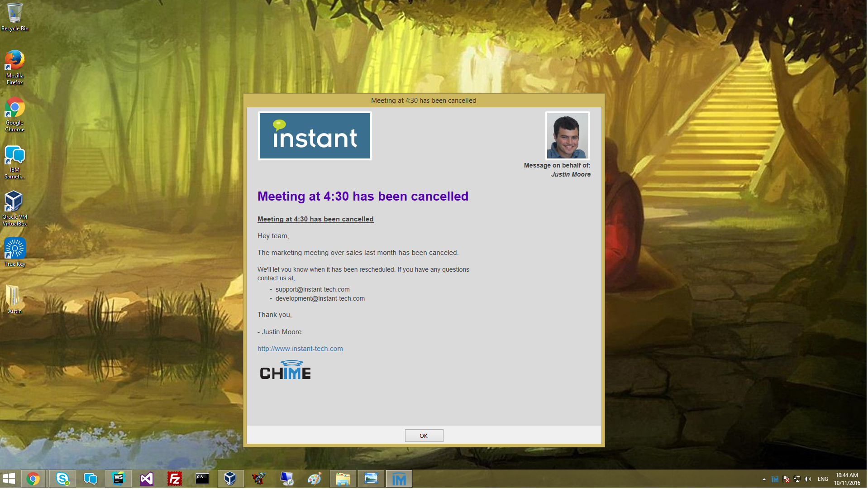Viewport: 868px width, 489px height.
Task: Open the Action Center flag icon
Action: (x=787, y=479)
